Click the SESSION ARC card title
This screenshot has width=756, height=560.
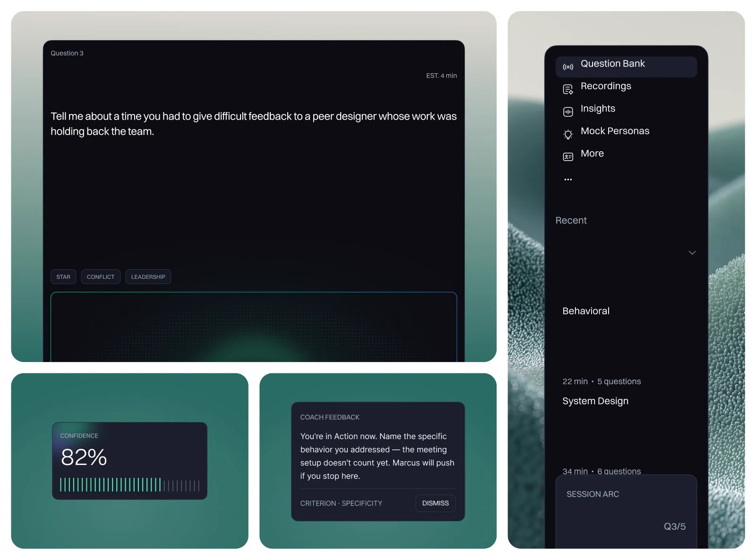point(593,494)
